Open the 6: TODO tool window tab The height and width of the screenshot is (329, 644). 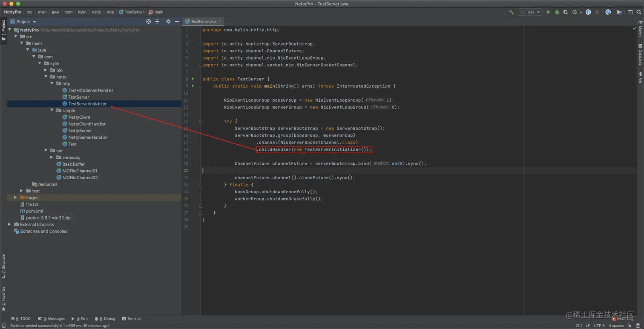tap(21, 318)
